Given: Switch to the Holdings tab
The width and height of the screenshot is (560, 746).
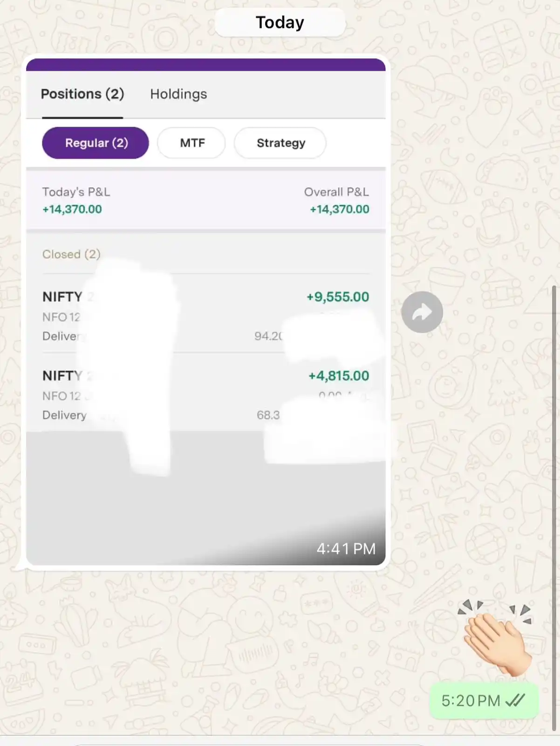Looking at the screenshot, I should pos(178,94).
